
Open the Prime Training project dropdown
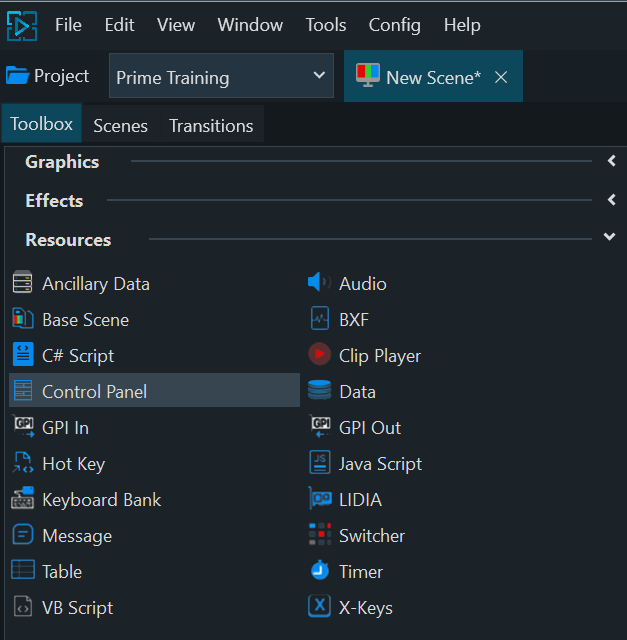coord(221,77)
